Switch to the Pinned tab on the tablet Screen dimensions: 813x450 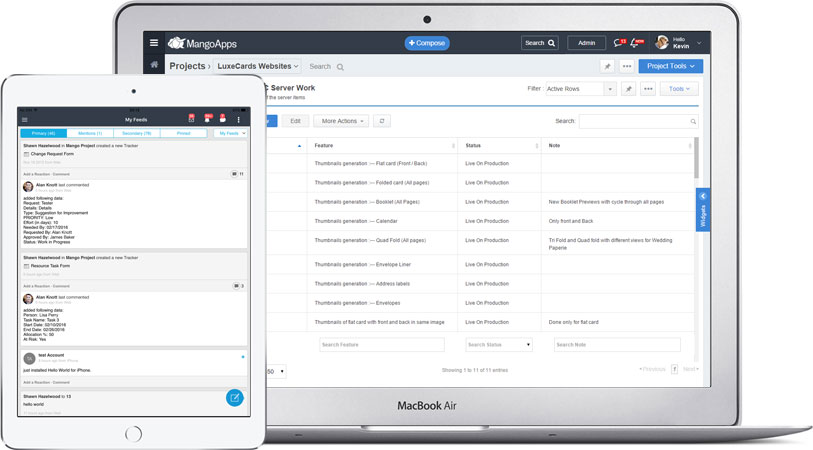click(184, 134)
